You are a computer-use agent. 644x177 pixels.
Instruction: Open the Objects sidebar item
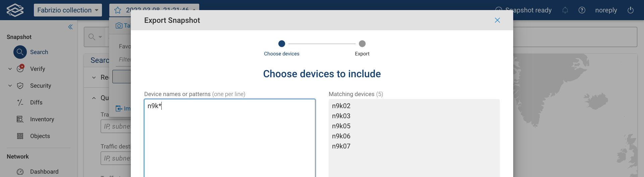click(40, 136)
